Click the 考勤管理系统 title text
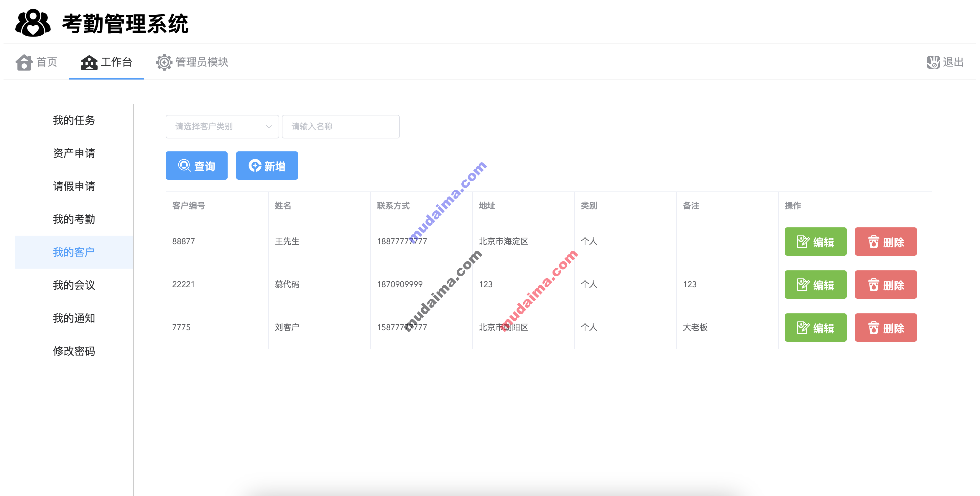 (x=125, y=24)
